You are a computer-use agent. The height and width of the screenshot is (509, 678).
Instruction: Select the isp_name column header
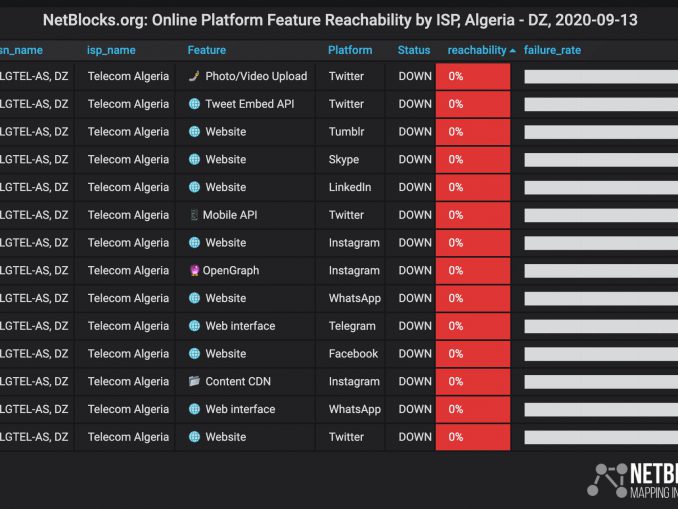pos(111,50)
